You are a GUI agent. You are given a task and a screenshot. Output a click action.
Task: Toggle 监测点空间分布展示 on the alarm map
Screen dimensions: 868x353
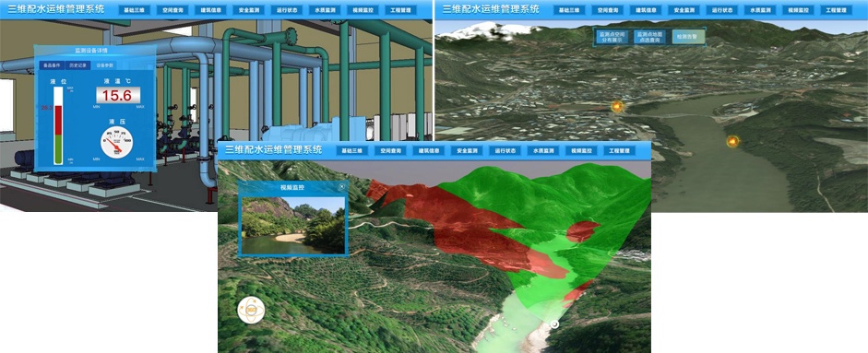(x=612, y=37)
